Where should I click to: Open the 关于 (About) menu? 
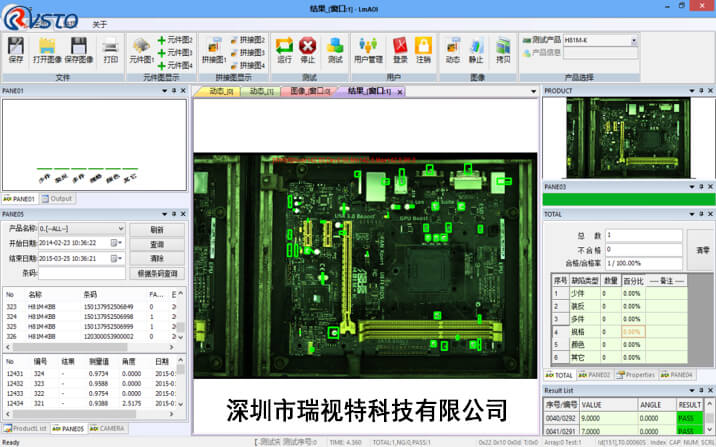pos(99,23)
